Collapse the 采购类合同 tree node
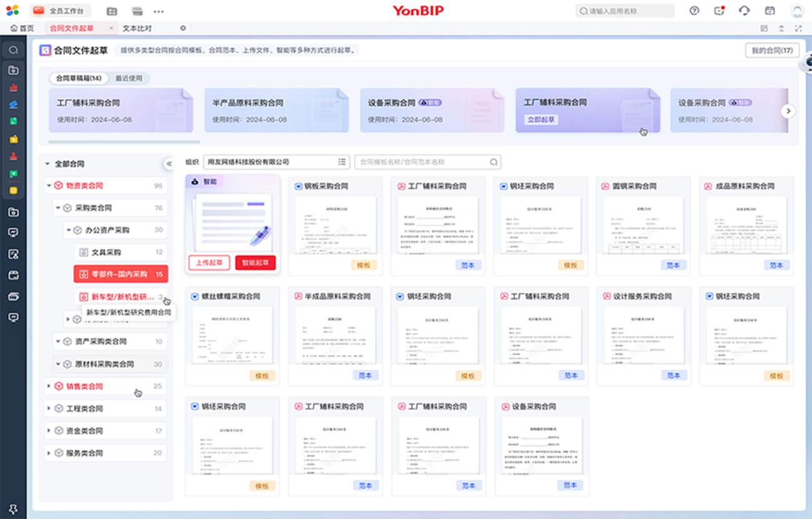This screenshot has height=519, width=812. coord(58,208)
